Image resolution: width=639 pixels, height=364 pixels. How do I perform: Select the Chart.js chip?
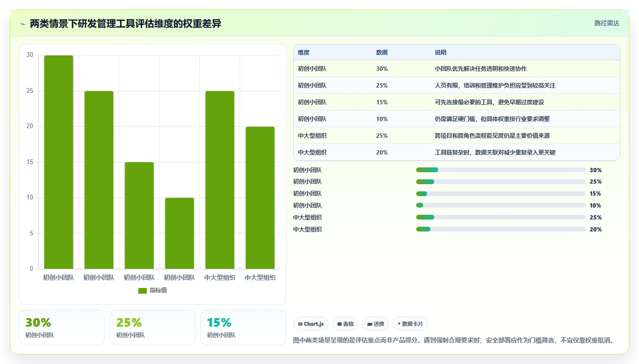311,324
